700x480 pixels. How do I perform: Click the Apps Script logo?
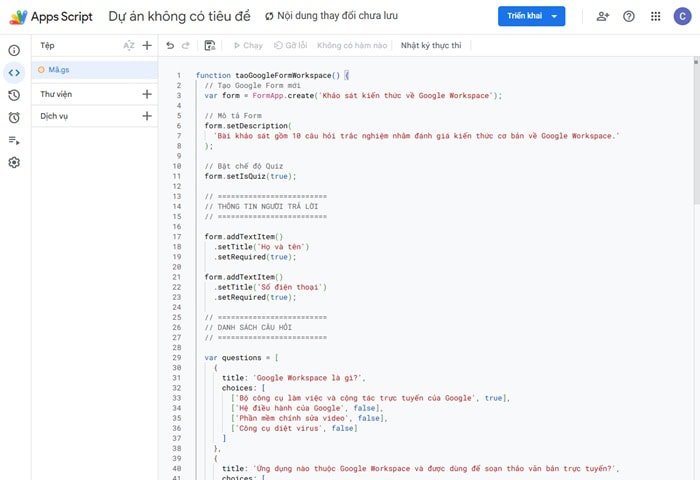[51, 17]
